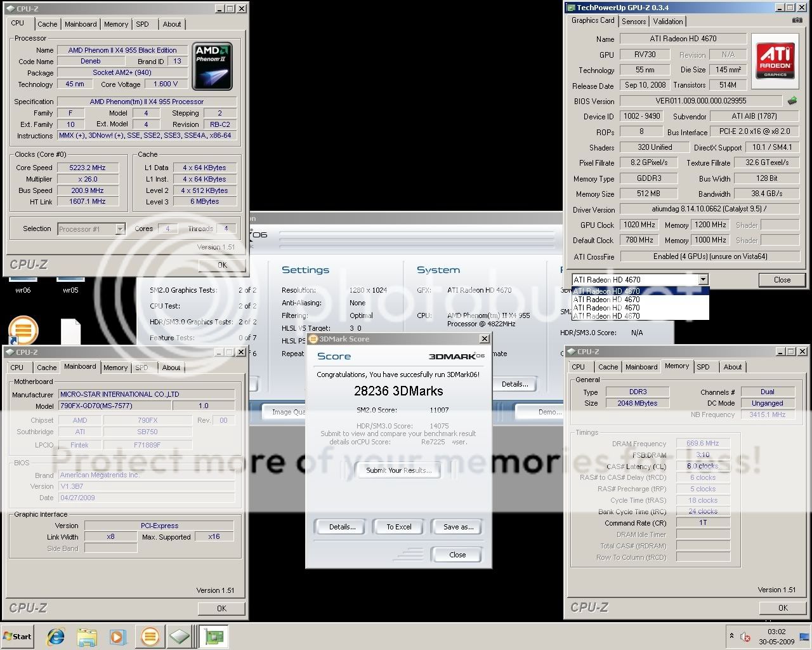This screenshot has width=812, height=650.
Task: Open Memory tab in bottom-left CPU-Z window
Action: point(115,368)
